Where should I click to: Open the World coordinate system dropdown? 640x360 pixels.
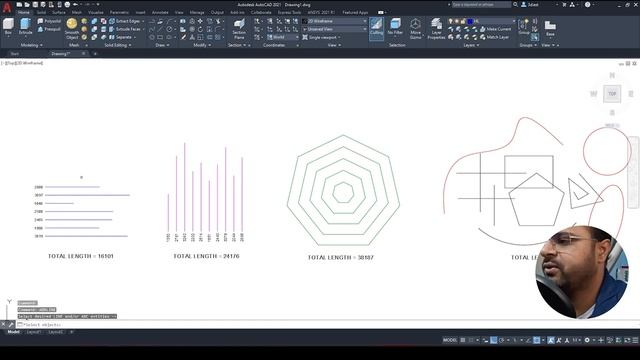[x=282, y=37]
